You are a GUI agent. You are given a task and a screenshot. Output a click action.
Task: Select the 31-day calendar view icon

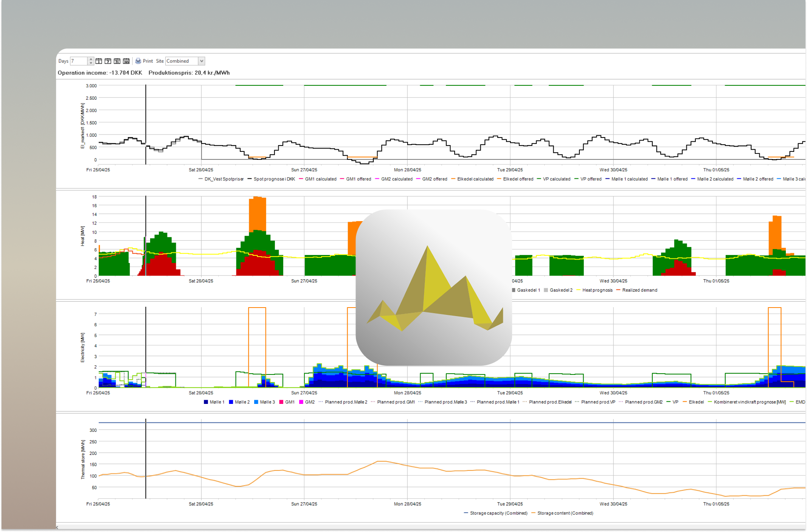point(117,61)
